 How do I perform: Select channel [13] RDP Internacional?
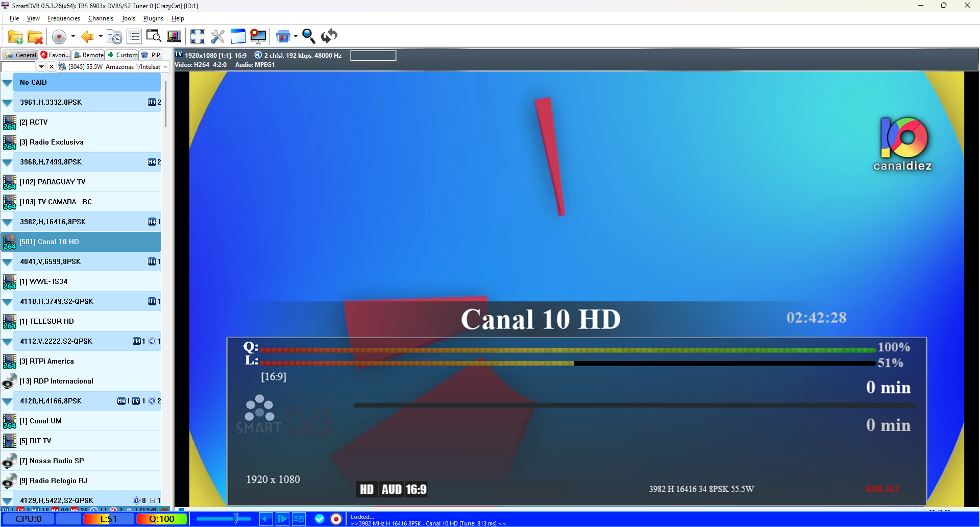(82, 381)
